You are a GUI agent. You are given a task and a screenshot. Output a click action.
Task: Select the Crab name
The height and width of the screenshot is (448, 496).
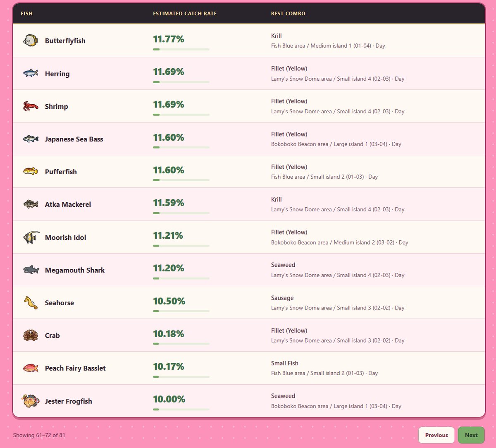[x=52, y=335]
